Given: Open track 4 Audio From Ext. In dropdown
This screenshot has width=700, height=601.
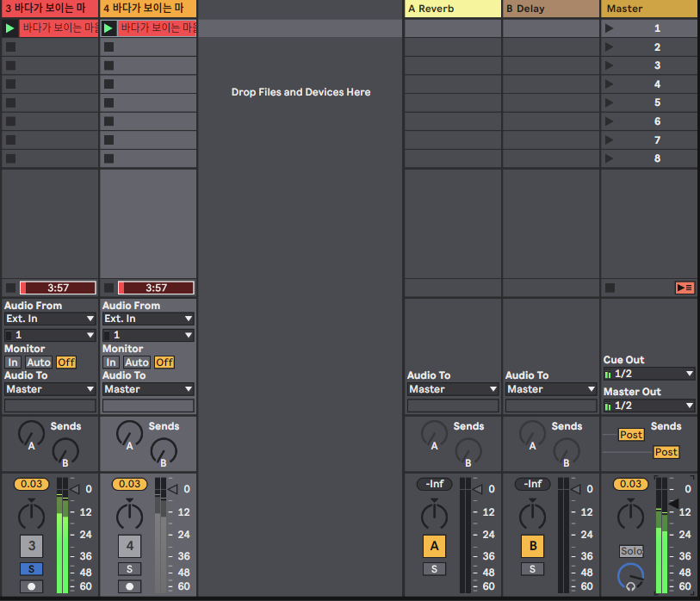Looking at the screenshot, I should (x=148, y=319).
